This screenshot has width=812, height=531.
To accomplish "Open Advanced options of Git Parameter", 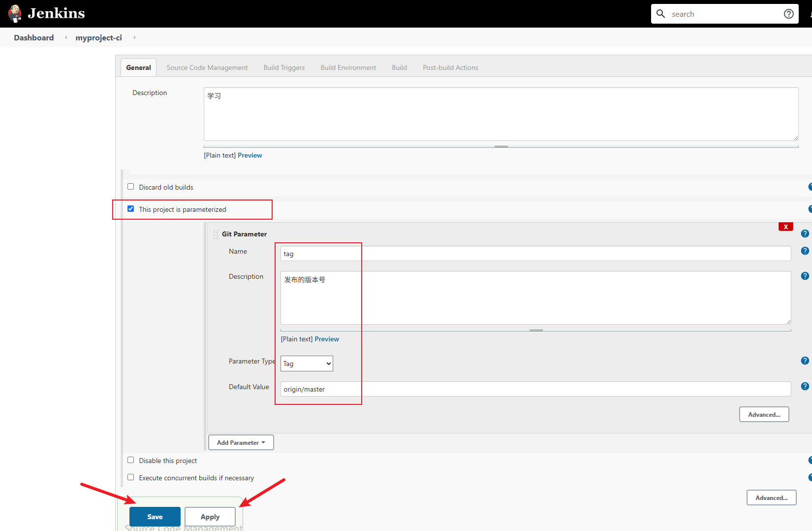I will [764, 414].
